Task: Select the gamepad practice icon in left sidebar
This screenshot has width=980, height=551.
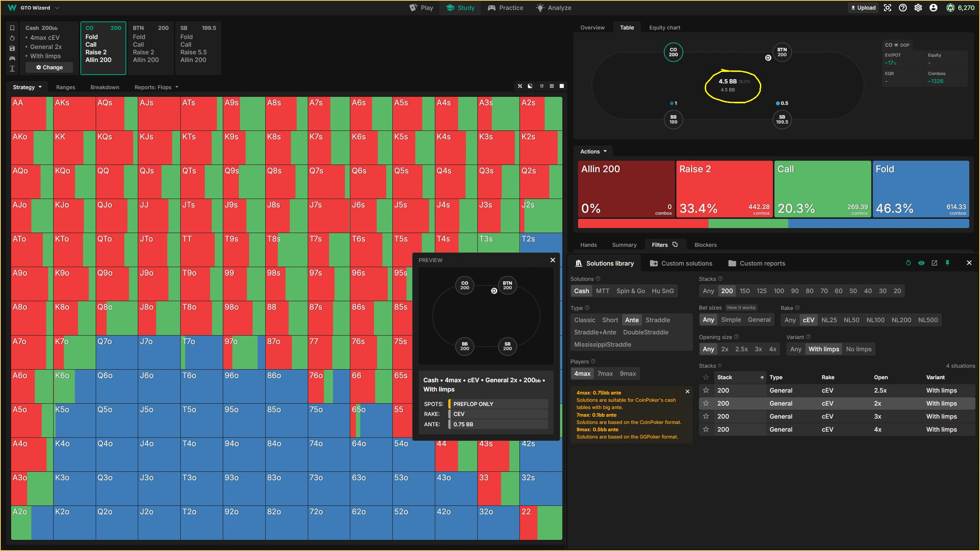Action: coord(12,58)
